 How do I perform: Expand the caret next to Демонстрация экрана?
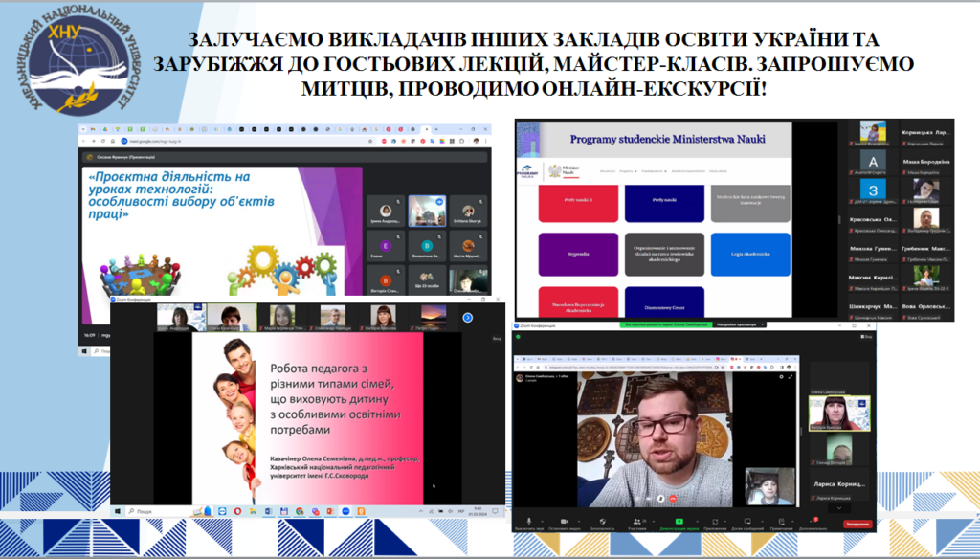click(x=697, y=520)
